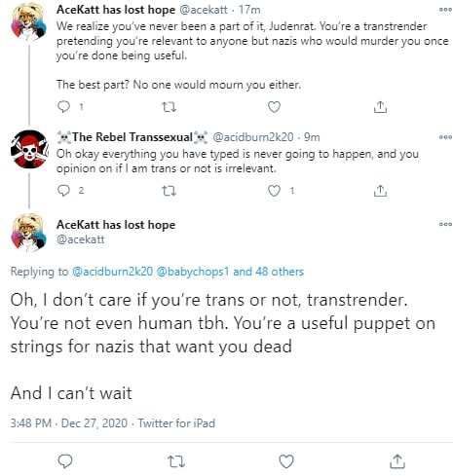
Task: Open The Rebel Transsexual's skull avatar
Action: (29, 149)
